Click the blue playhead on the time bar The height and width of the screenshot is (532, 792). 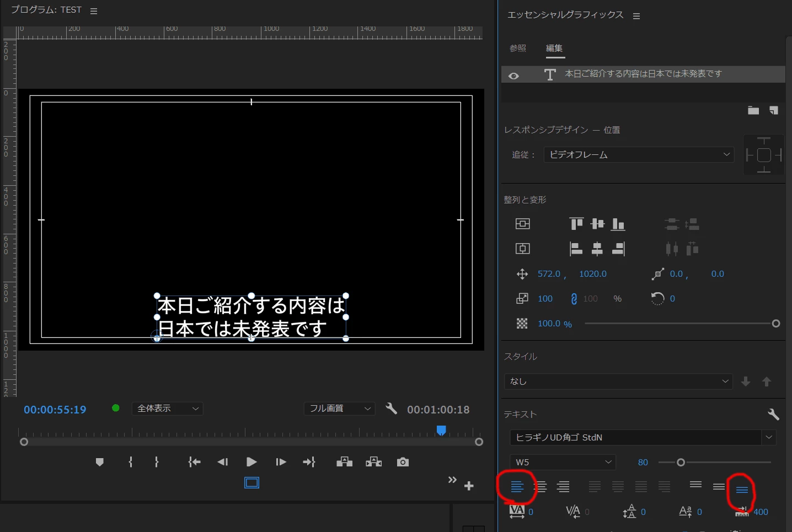441,431
